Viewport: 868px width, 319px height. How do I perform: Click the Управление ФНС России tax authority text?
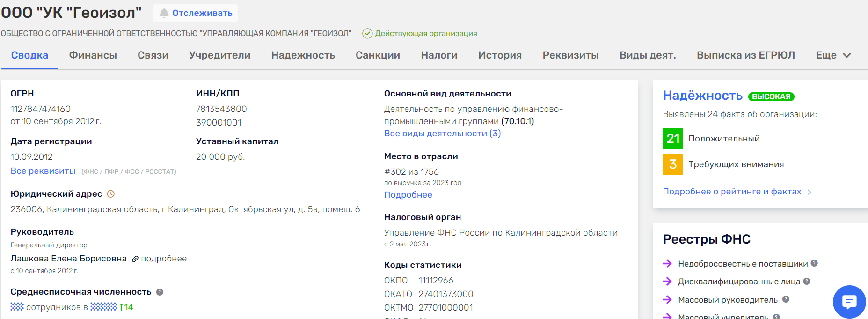tap(501, 233)
